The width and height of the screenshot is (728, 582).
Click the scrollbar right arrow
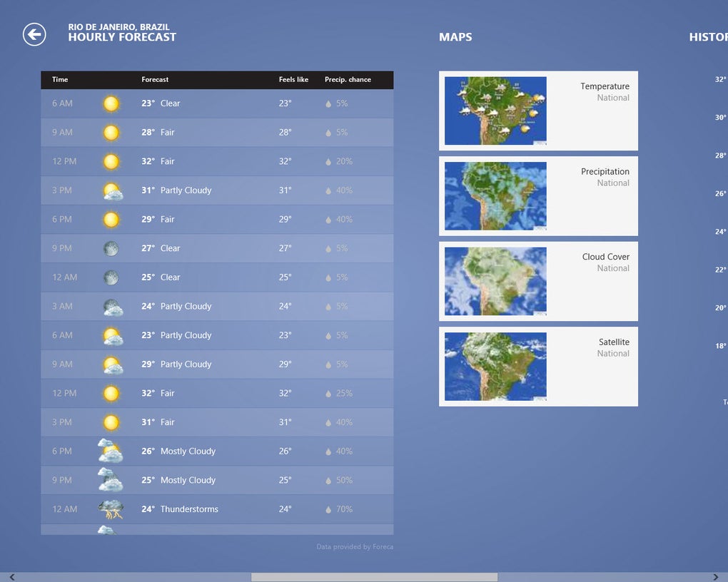(715, 577)
